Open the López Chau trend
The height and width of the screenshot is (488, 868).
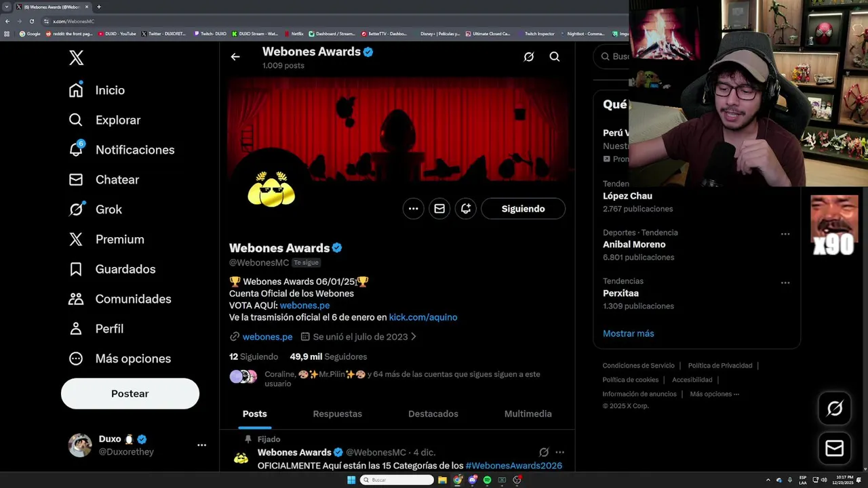627,196
